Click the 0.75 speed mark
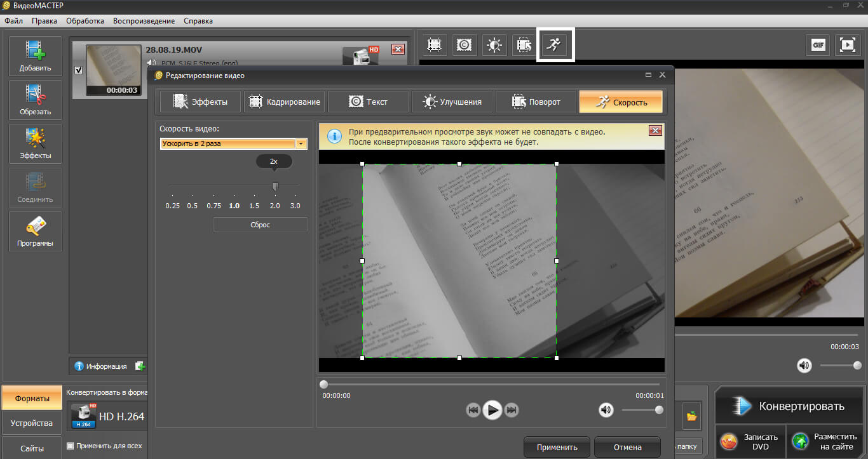Viewport: 868px width, 459px height. click(x=214, y=206)
